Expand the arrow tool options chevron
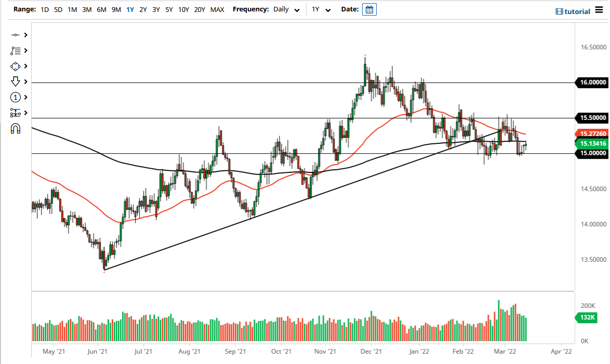 click(25, 82)
